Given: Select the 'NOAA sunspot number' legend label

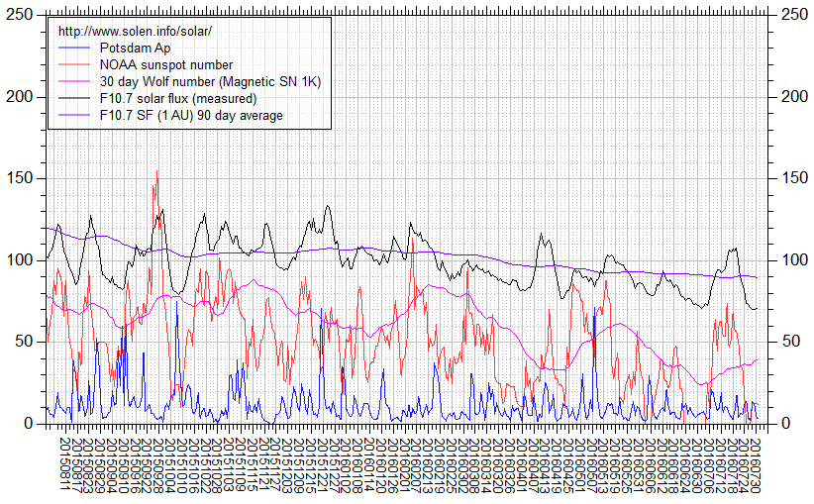Looking at the screenshot, I should pyautogui.click(x=166, y=65).
